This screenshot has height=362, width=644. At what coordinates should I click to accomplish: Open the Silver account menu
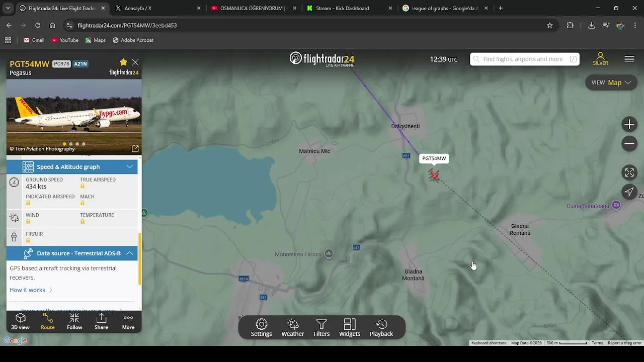click(600, 59)
